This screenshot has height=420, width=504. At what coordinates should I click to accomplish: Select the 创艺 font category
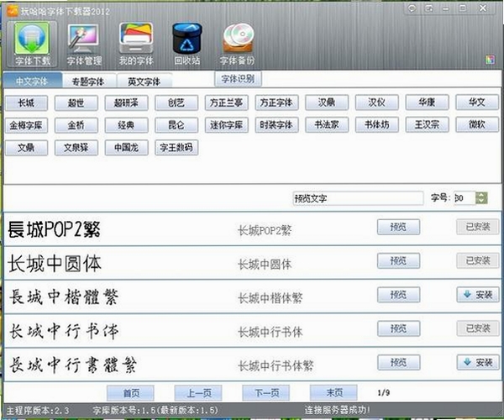176,102
